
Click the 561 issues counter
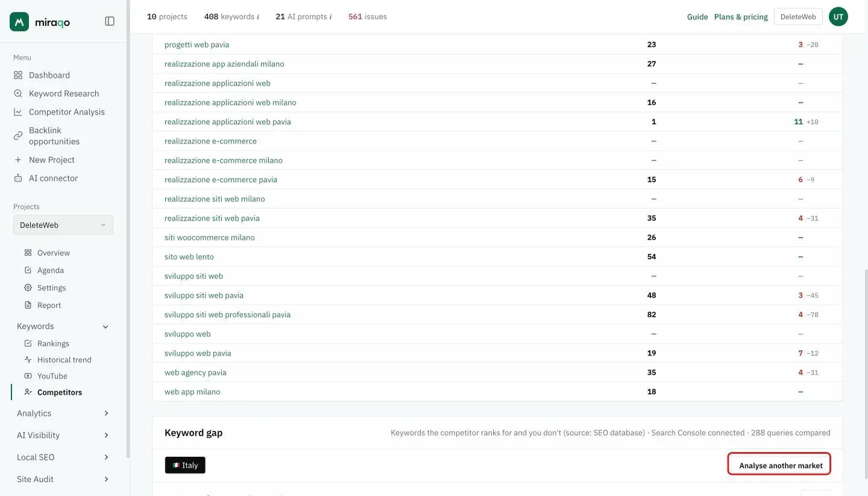368,17
